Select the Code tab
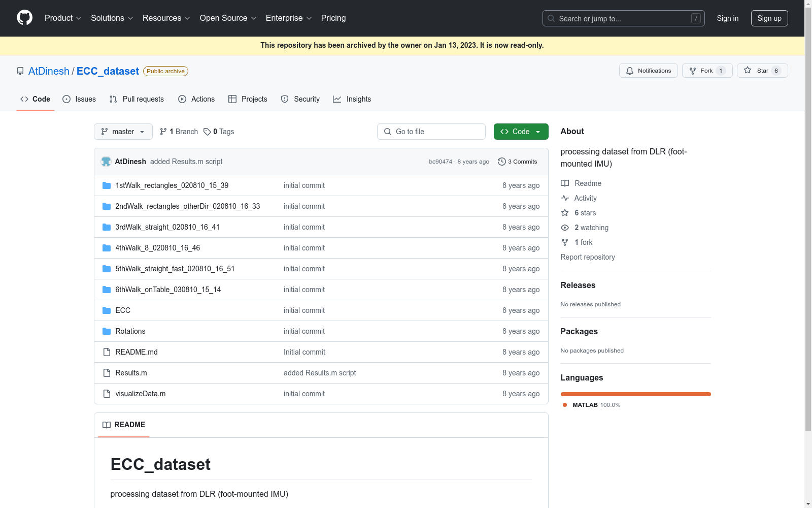 (x=36, y=99)
